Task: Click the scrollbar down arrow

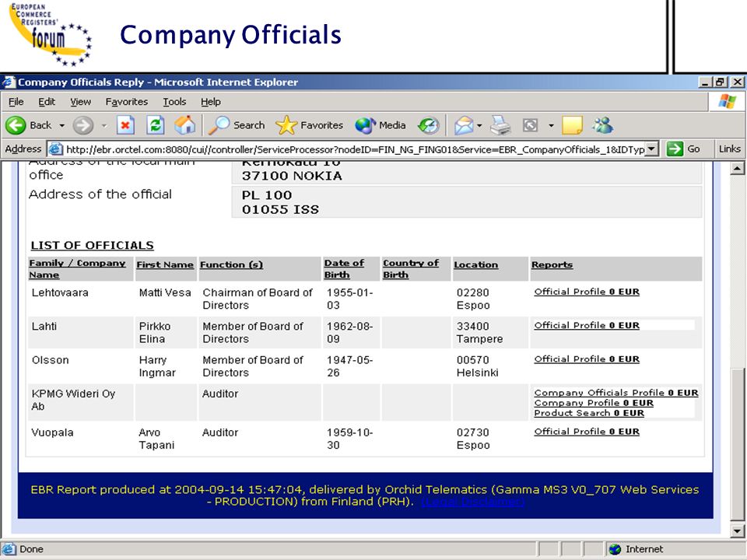Action: [x=737, y=531]
